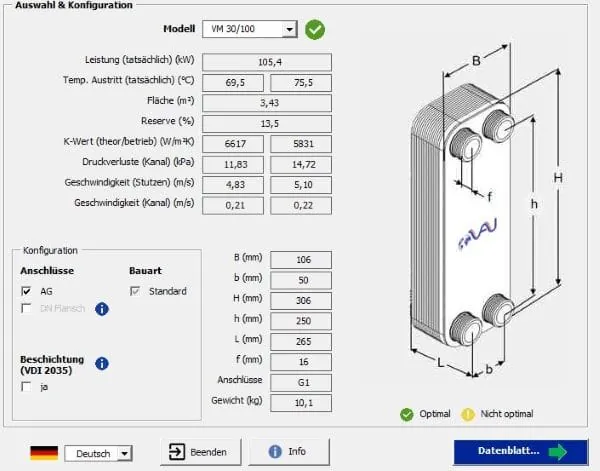Click the Leistung field showing 105,4
600x471 pixels.
pos(267,62)
